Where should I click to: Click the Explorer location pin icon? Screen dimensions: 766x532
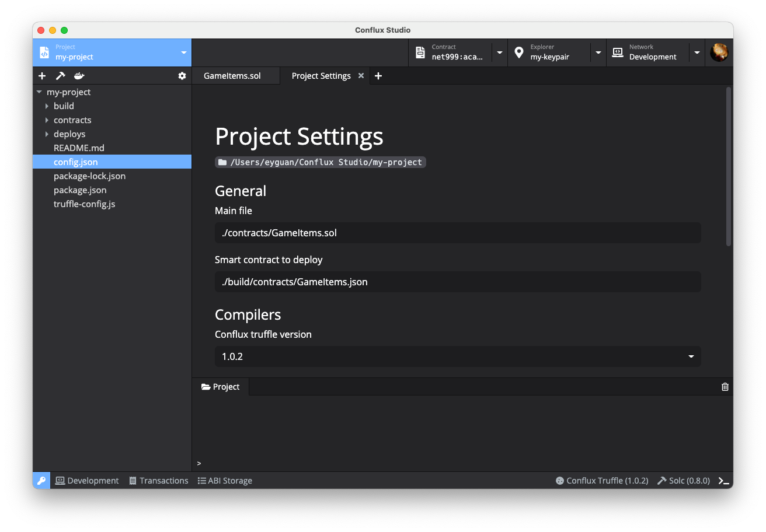519,52
